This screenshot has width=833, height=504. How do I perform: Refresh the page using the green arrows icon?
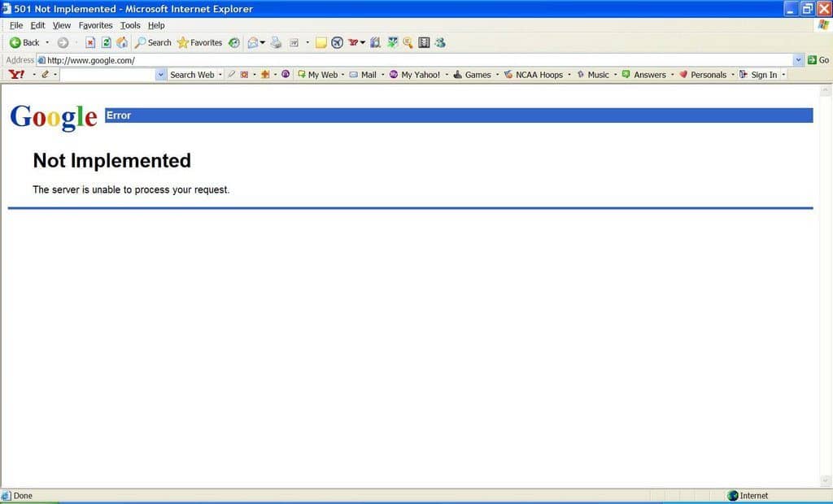(107, 42)
